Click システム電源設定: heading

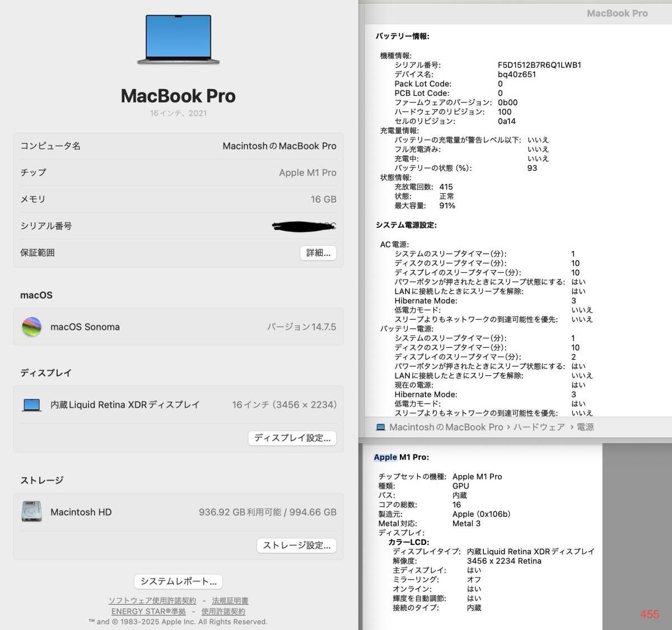(x=406, y=225)
